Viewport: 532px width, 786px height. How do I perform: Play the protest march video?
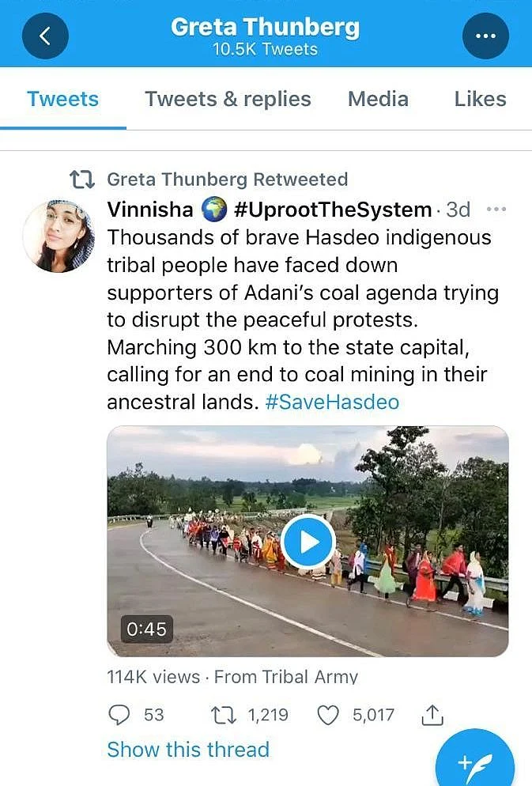[x=308, y=542]
